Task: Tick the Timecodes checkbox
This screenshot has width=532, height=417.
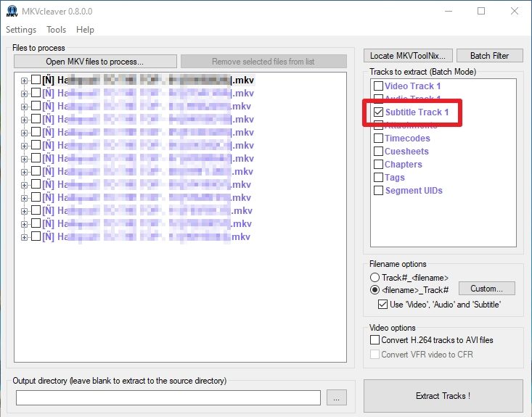Action: point(378,138)
